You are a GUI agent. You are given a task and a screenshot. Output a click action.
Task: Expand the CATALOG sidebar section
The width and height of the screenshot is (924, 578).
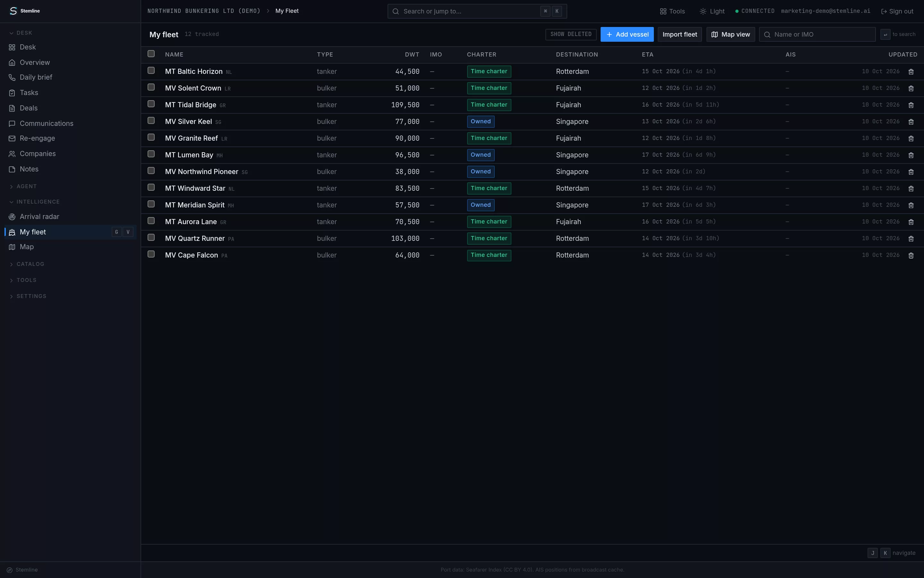(27, 264)
